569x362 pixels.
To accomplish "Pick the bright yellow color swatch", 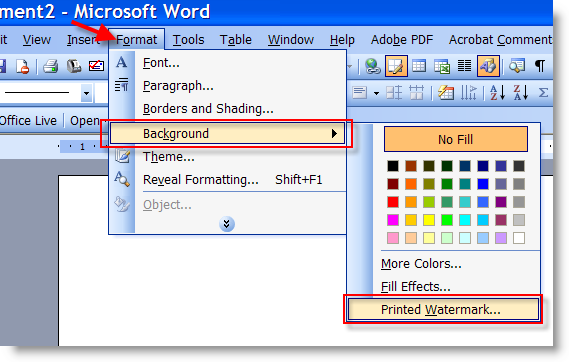I will [429, 220].
